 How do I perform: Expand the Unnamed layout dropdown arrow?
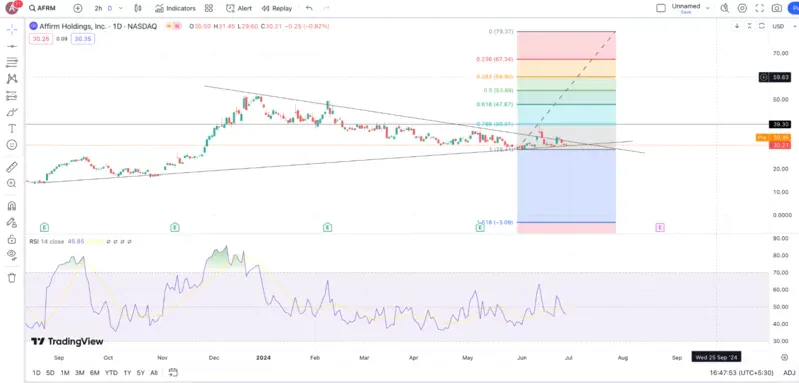click(707, 8)
